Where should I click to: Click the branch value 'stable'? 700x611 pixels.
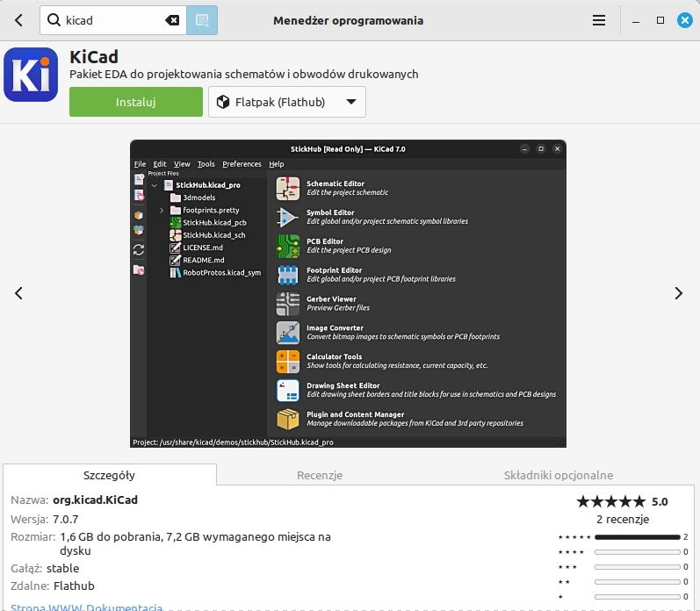coord(62,568)
